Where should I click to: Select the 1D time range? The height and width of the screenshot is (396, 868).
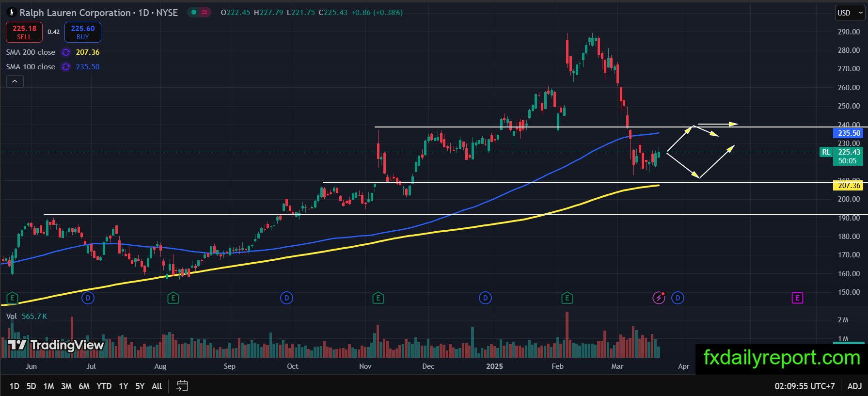(x=15, y=386)
